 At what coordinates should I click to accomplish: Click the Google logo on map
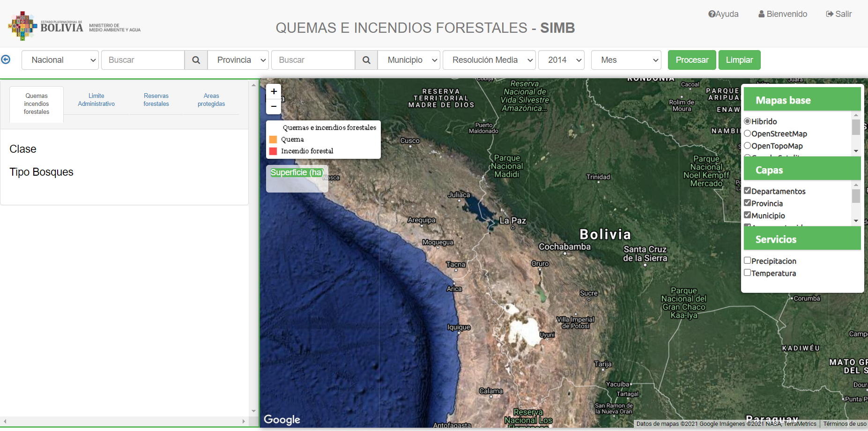pos(282,419)
